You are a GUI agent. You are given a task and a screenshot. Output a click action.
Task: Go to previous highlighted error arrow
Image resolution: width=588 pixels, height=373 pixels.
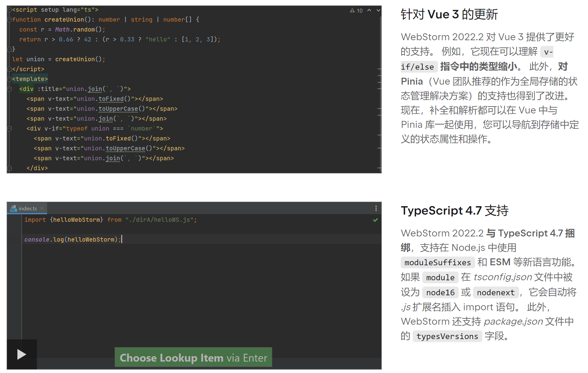369,10
